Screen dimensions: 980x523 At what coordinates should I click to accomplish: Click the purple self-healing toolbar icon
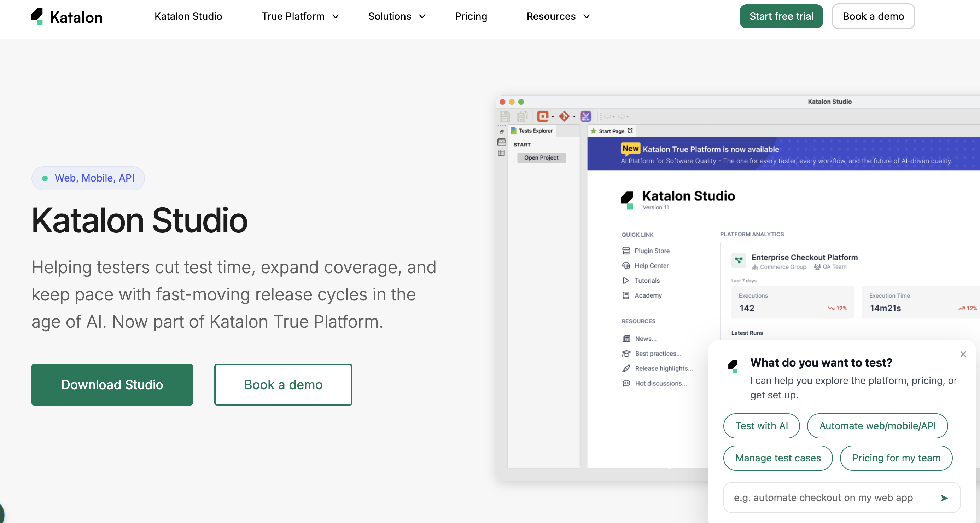coord(585,116)
